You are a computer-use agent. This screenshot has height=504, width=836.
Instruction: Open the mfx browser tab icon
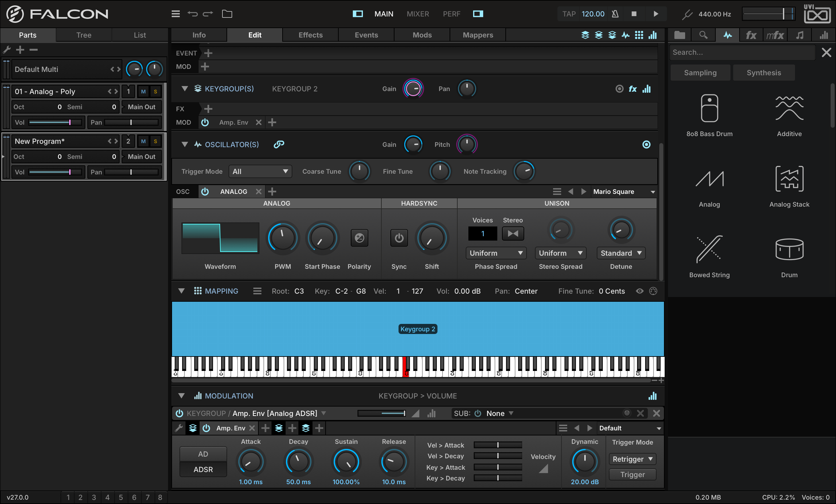tap(775, 35)
